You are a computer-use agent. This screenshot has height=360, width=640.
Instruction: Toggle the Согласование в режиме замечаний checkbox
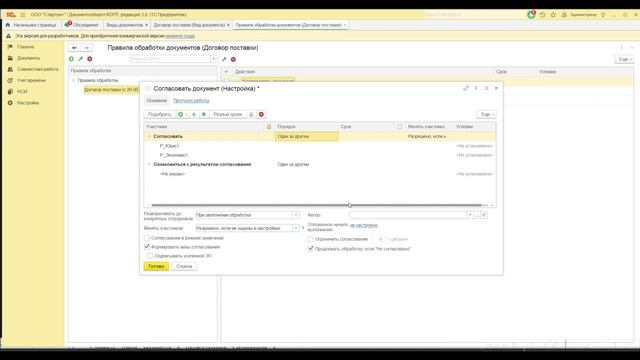point(147,238)
